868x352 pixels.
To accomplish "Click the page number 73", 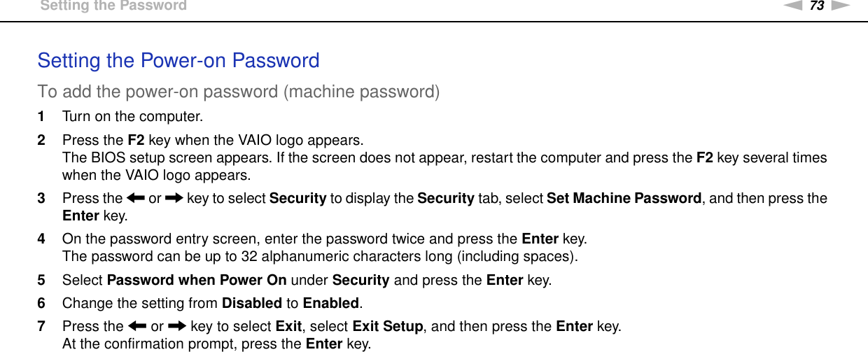I will [x=817, y=6].
